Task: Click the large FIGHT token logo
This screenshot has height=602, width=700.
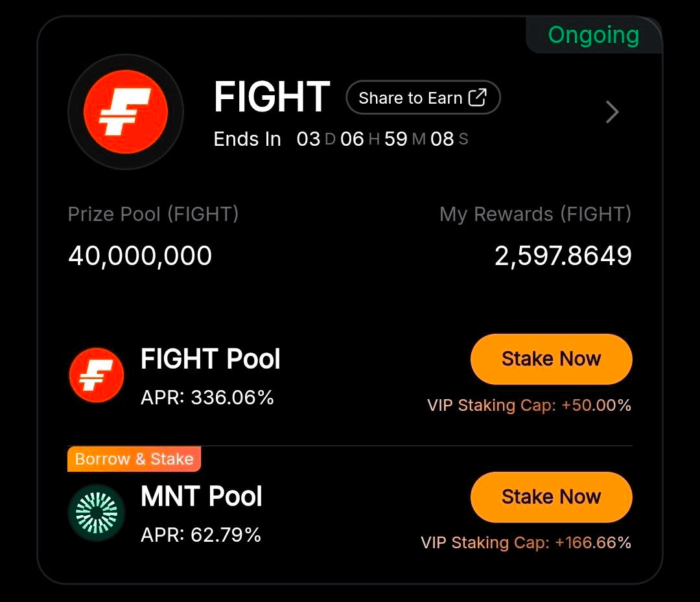Action: point(126,112)
